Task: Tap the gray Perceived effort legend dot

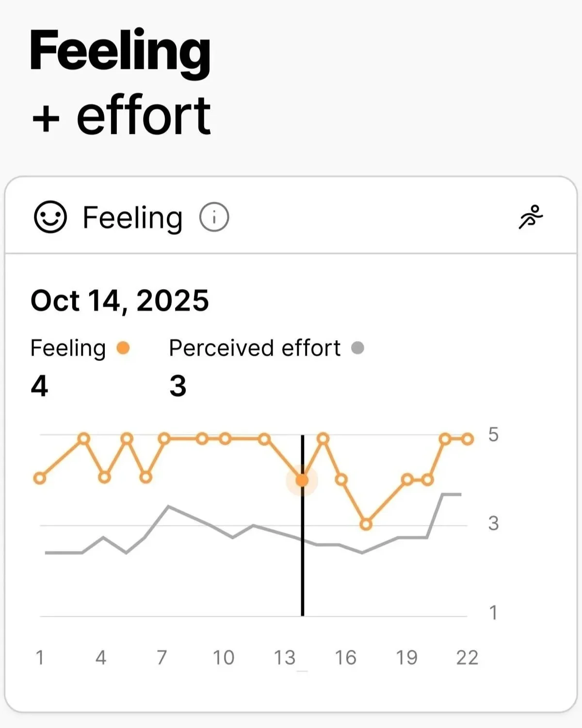Action: click(357, 348)
